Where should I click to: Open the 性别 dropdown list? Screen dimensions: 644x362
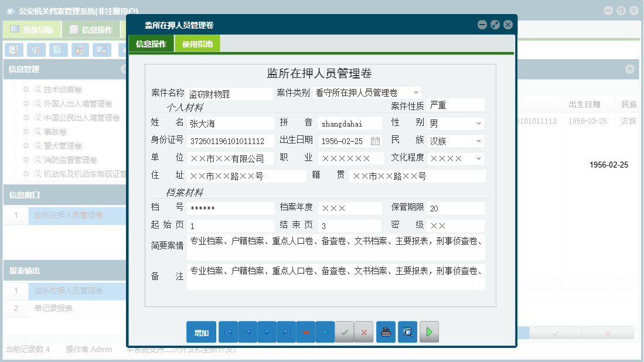click(x=478, y=123)
